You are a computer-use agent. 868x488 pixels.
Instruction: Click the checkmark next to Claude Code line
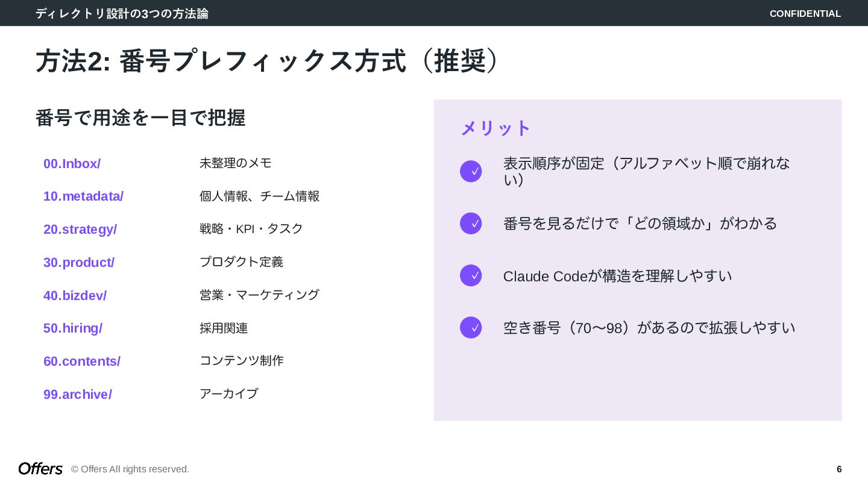(471, 275)
